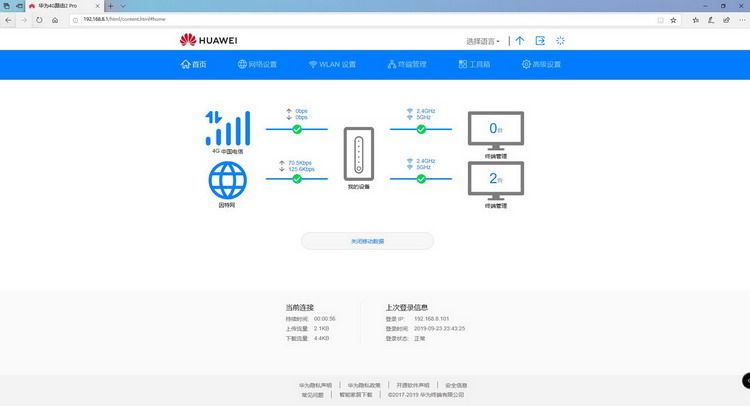This screenshot has height=406, width=750.
Task: Click the loading spinner icon in header
Action: click(x=560, y=41)
